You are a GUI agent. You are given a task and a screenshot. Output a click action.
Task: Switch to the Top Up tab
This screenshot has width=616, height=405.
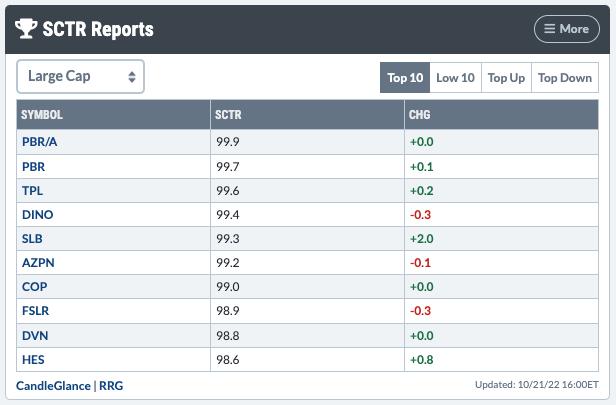tap(506, 78)
